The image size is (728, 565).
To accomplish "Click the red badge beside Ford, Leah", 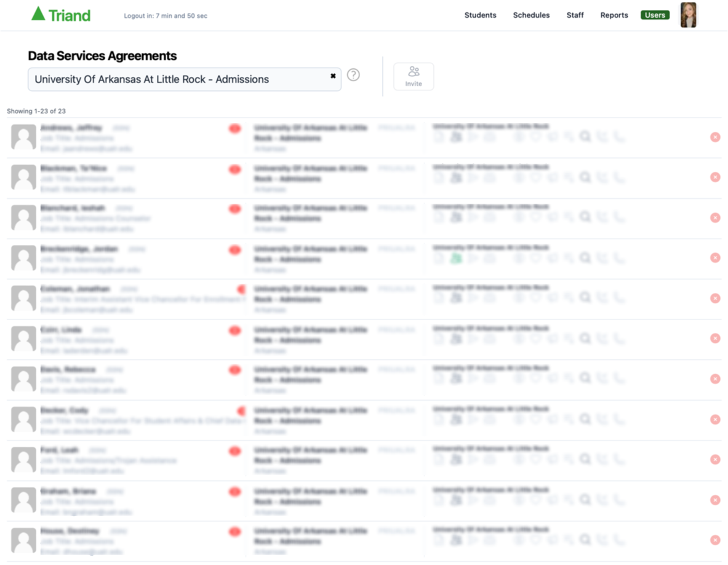I will [x=235, y=451].
